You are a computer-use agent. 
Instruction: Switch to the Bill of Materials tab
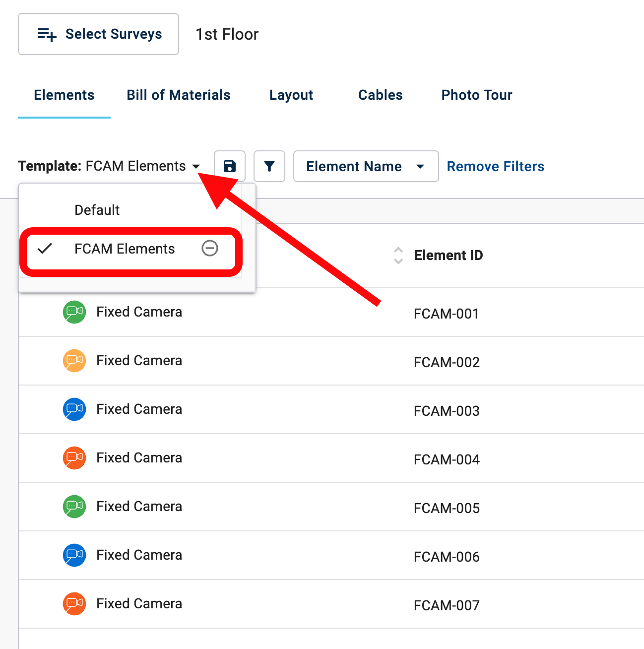[178, 95]
